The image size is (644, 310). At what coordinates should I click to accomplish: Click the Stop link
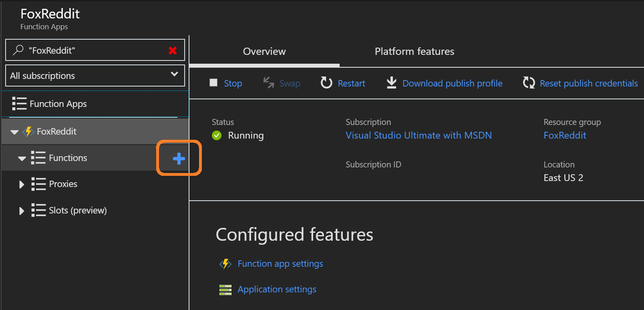(233, 83)
